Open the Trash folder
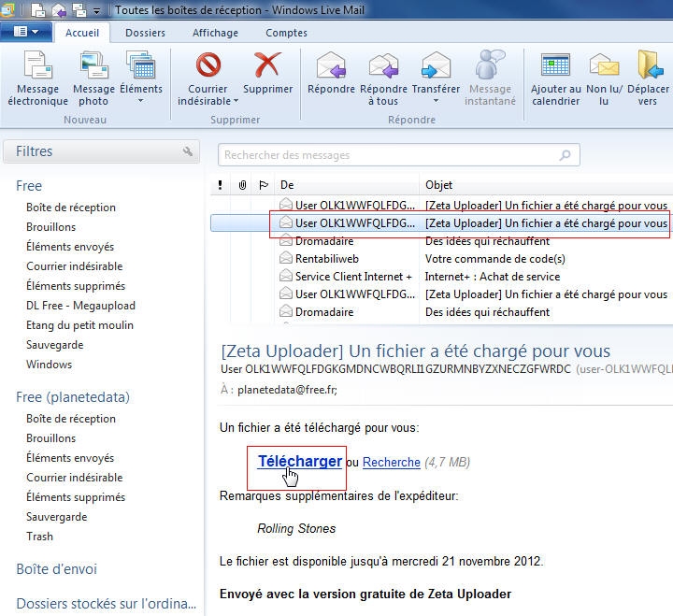The width and height of the screenshot is (673, 616). (x=39, y=537)
